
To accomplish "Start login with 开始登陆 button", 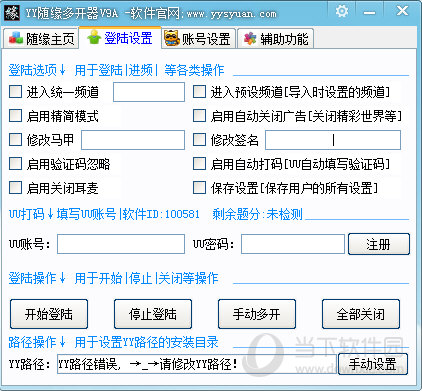I will tap(49, 314).
